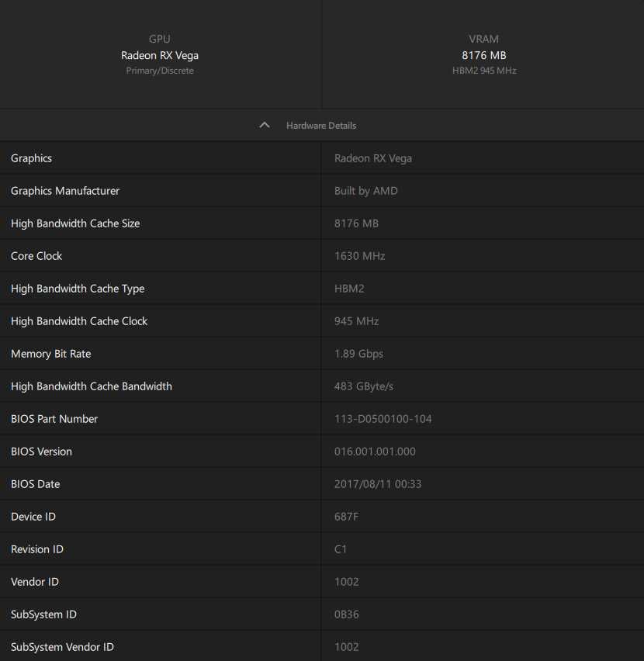Click the Core Clock label
The image size is (644, 661).
click(x=36, y=256)
